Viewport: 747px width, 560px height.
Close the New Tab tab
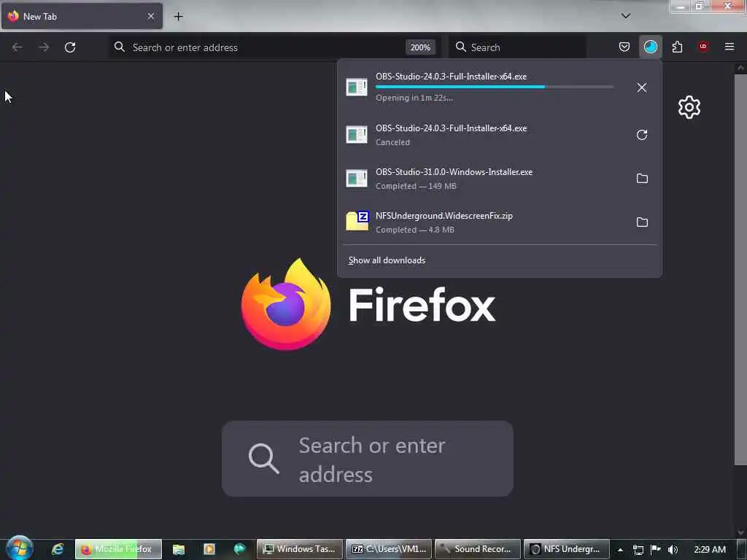(150, 16)
